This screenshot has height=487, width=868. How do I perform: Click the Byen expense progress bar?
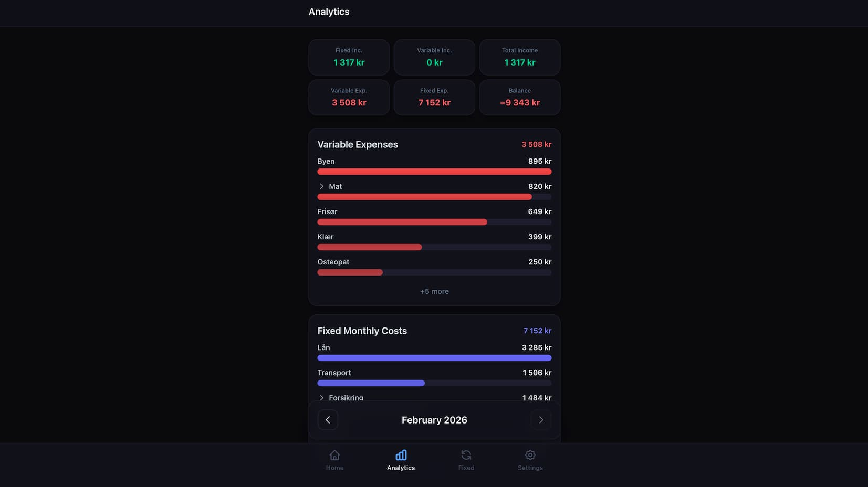point(434,172)
